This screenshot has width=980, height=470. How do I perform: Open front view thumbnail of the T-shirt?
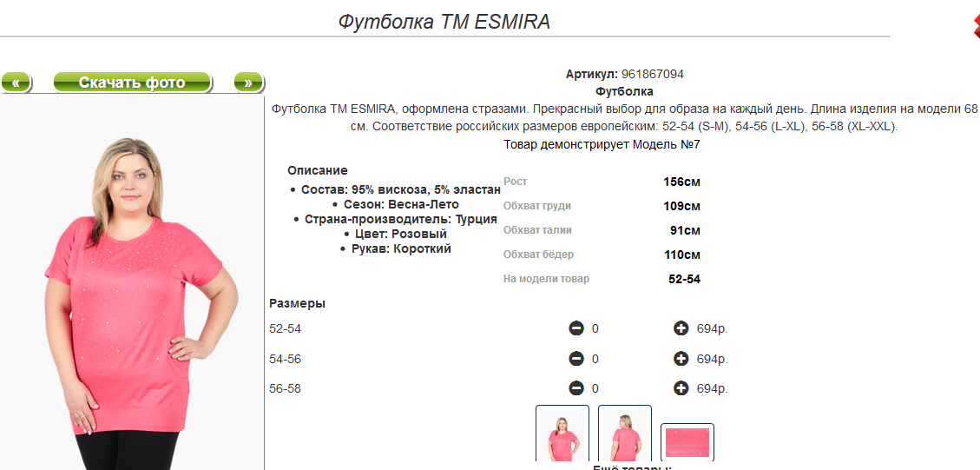click(x=562, y=434)
